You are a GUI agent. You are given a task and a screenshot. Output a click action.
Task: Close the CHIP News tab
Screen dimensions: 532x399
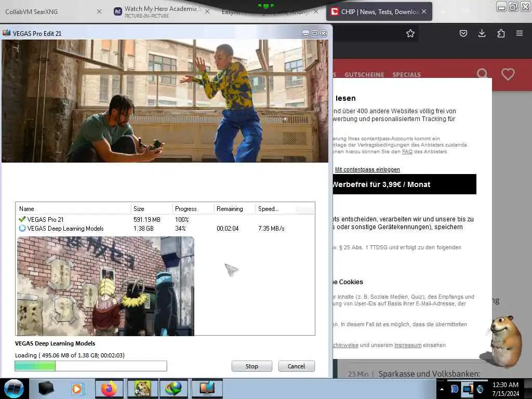coord(424,11)
